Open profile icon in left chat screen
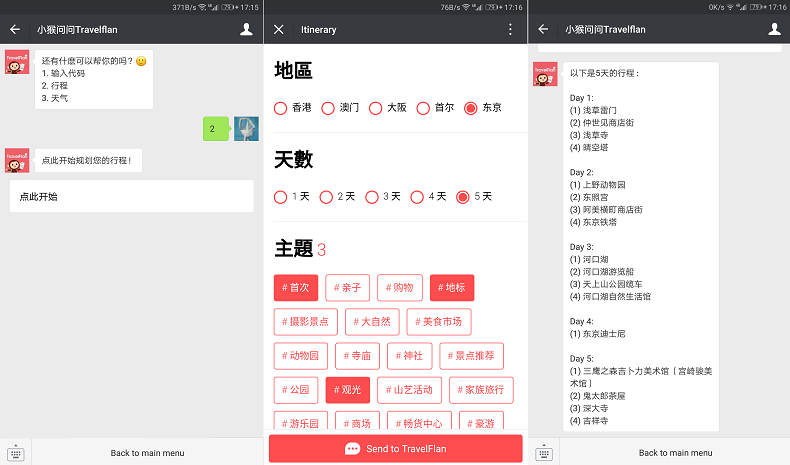The height and width of the screenshot is (465, 790). click(x=246, y=29)
